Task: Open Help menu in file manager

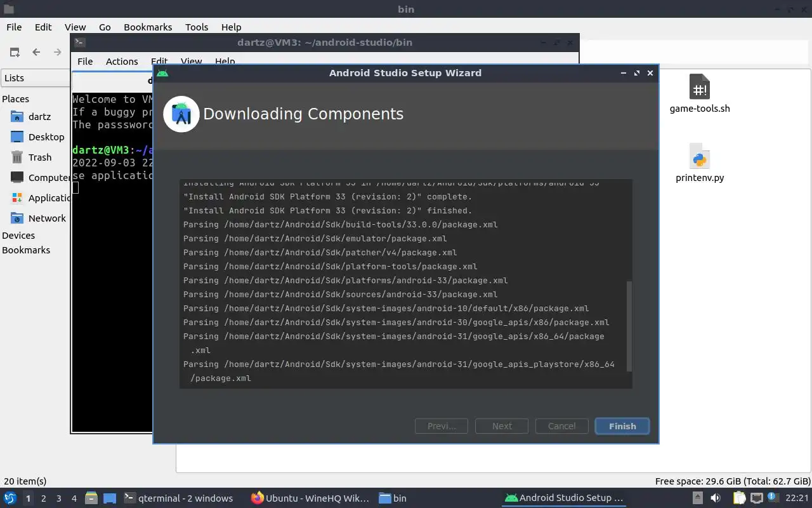Action: 231,27
